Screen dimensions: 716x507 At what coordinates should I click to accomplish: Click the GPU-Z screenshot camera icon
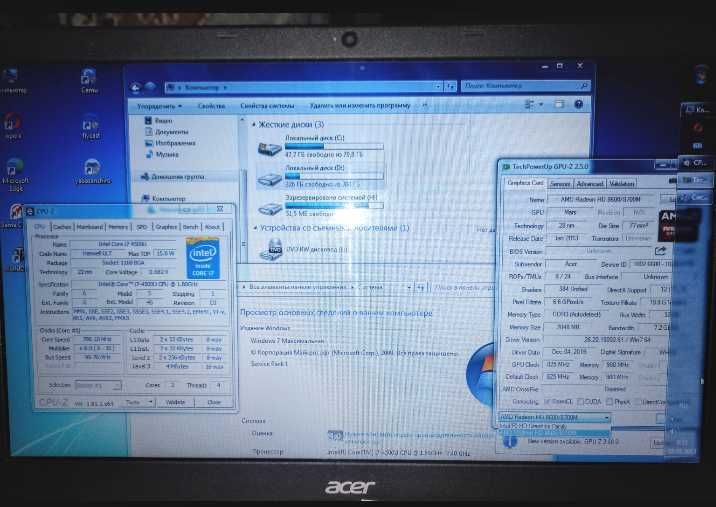coord(673,181)
